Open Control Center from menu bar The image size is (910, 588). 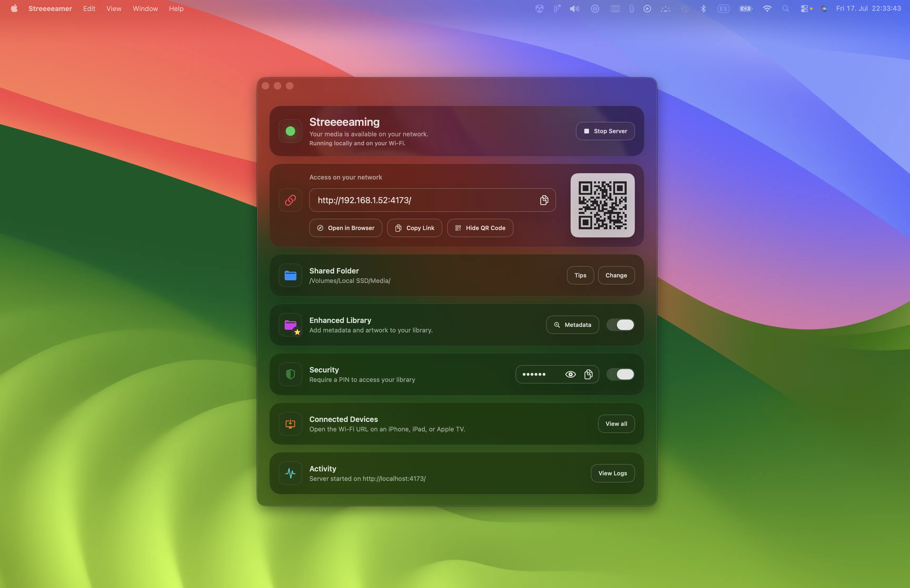coord(805,8)
